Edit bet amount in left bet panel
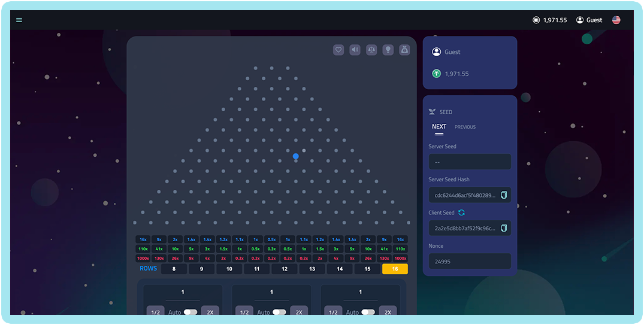Image resolution: width=644 pixels, height=325 pixels. [x=183, y=293]
